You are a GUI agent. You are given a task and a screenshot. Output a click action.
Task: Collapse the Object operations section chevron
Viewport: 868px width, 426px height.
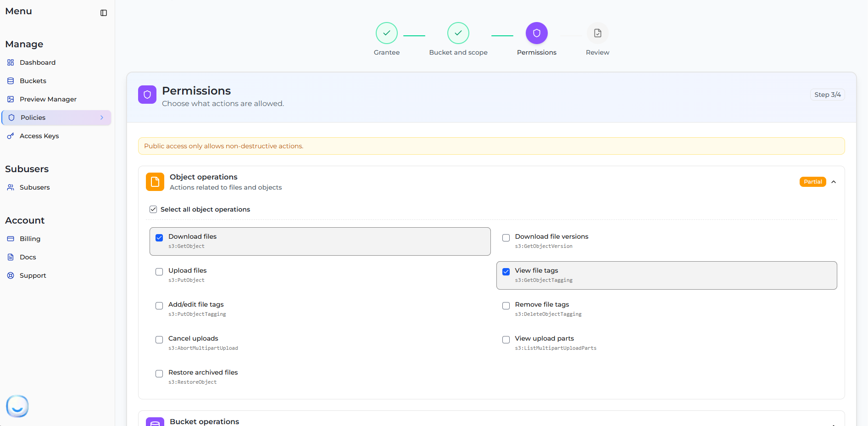point(834,182)
